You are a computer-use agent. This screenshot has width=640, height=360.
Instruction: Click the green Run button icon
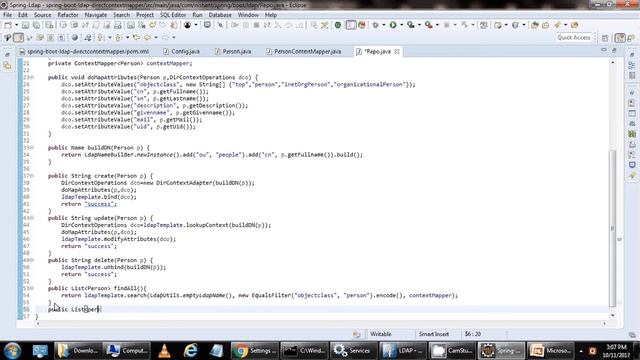(x=393, y=25)
